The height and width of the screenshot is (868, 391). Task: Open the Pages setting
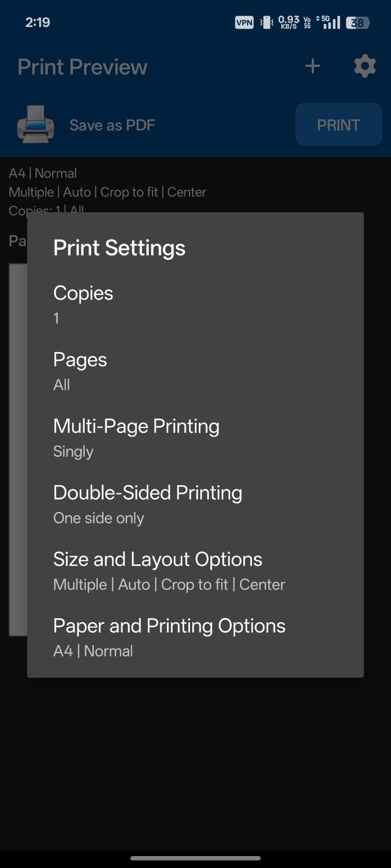[x=80, y=372]
